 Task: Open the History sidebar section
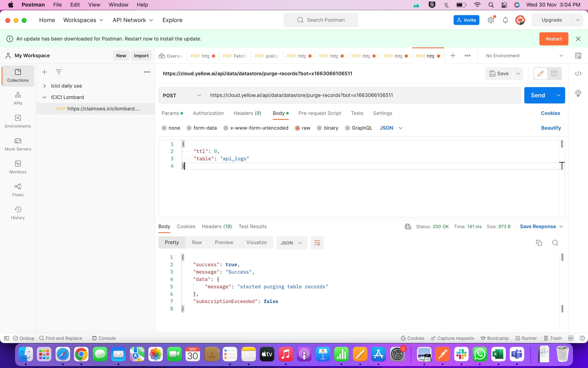(18, 213)
